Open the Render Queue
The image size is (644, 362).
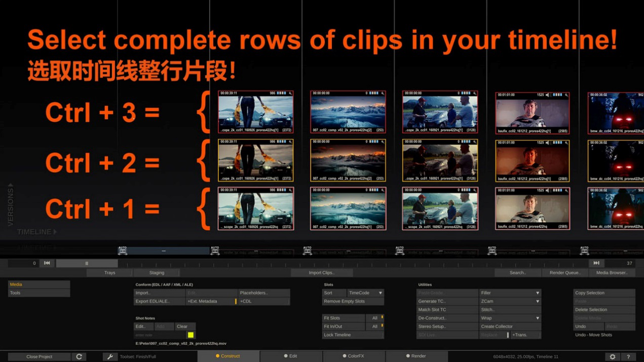(565, 273)
